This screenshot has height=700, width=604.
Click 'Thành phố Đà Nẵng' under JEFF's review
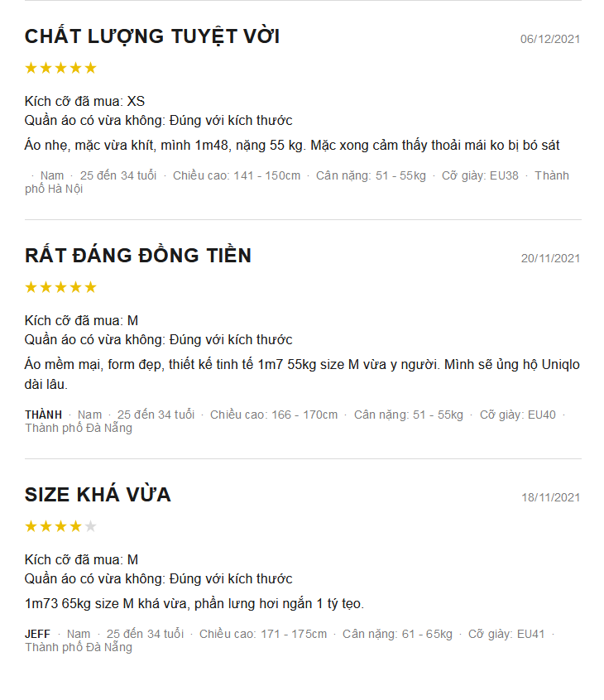pos(79,647)
